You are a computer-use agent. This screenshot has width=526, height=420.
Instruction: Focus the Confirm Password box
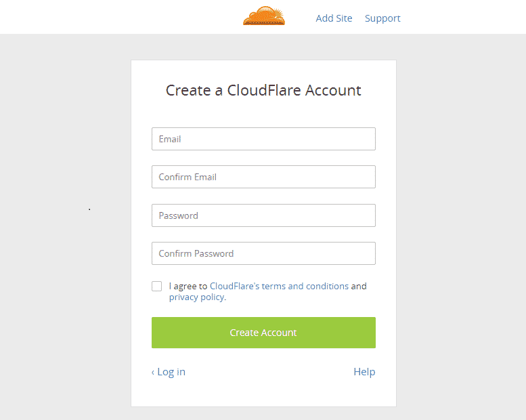pos(263,253)
